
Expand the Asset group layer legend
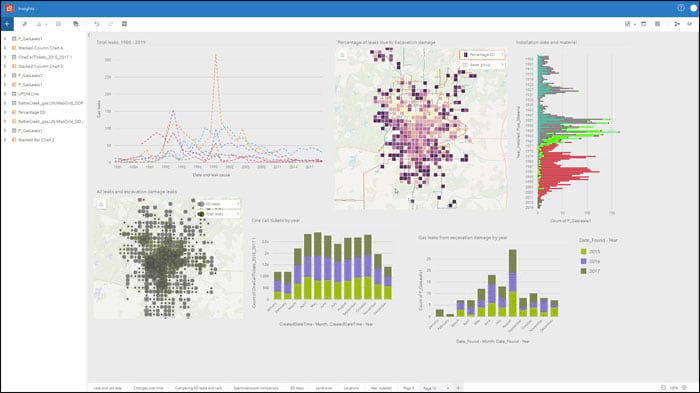502,65
